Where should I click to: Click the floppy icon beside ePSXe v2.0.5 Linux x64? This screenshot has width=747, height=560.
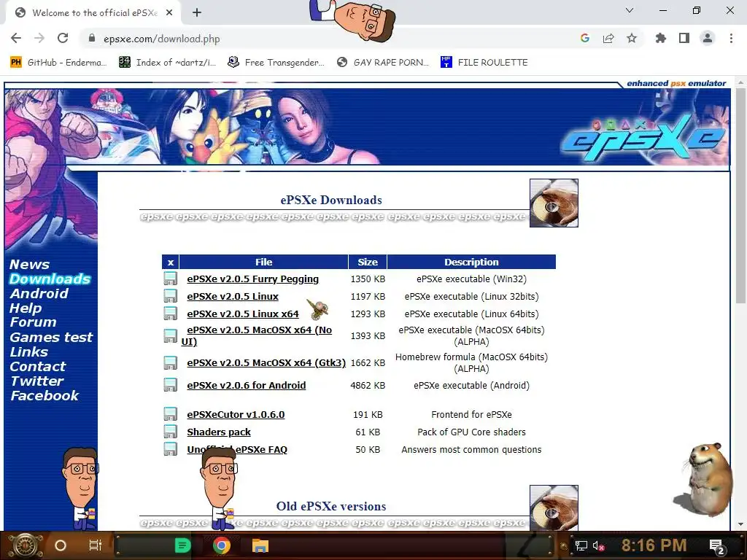click(170, 314)
